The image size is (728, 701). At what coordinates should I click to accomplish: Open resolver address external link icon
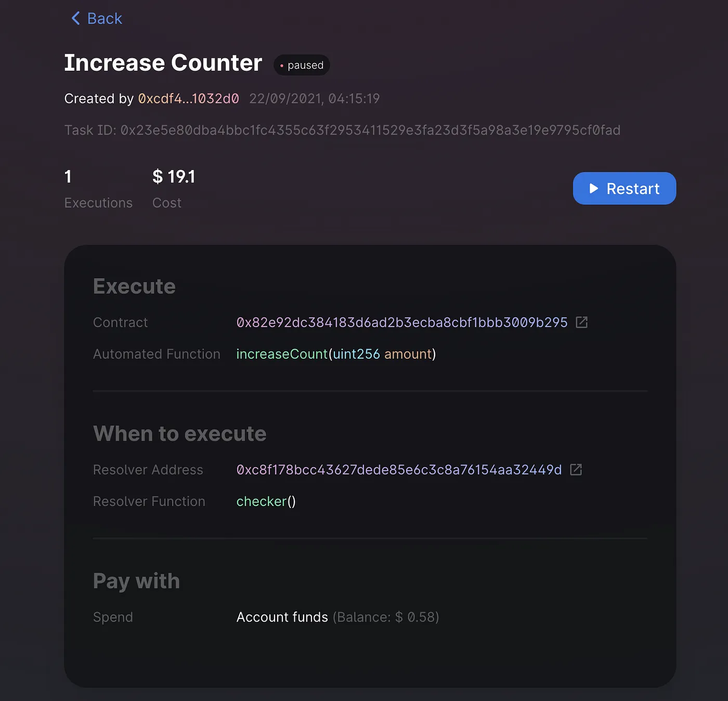576,470
